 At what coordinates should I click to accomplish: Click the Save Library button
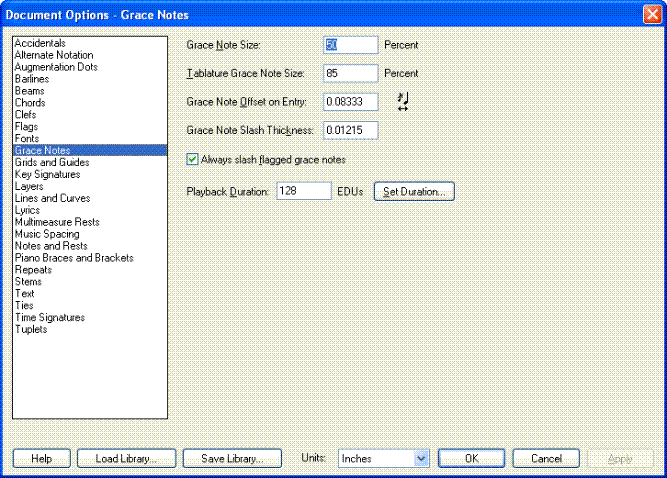click(x=232, y=458)
